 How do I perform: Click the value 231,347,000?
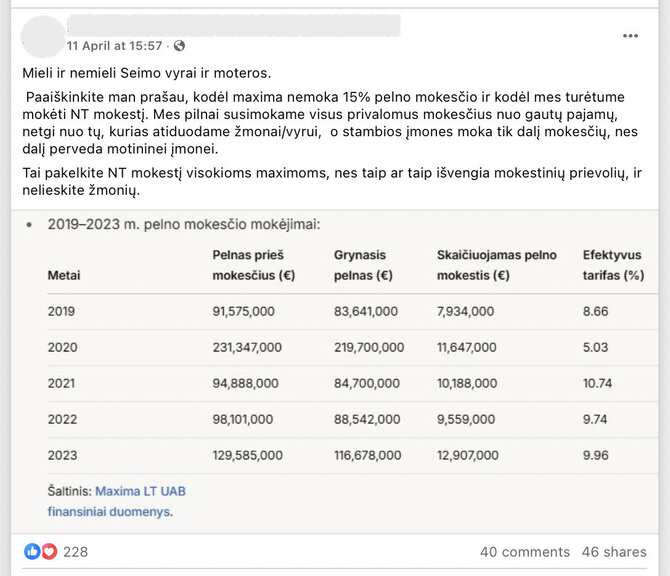(x=247, y=347)
